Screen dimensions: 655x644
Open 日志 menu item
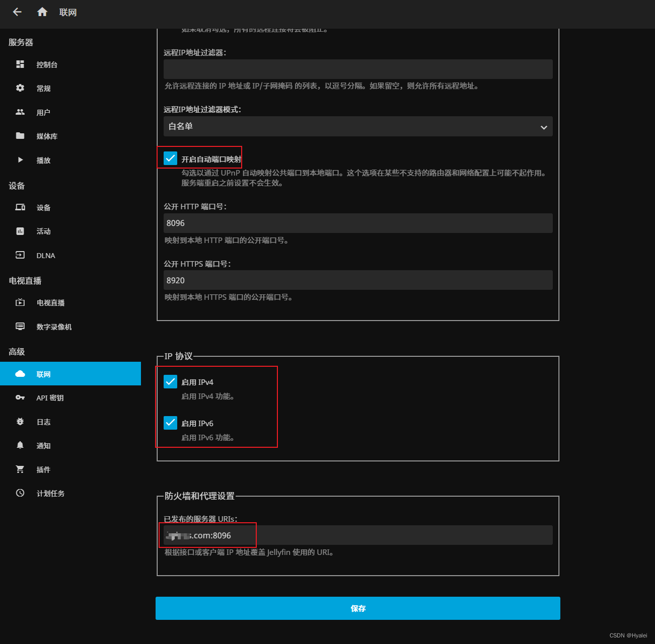click(x=70, y=422)
